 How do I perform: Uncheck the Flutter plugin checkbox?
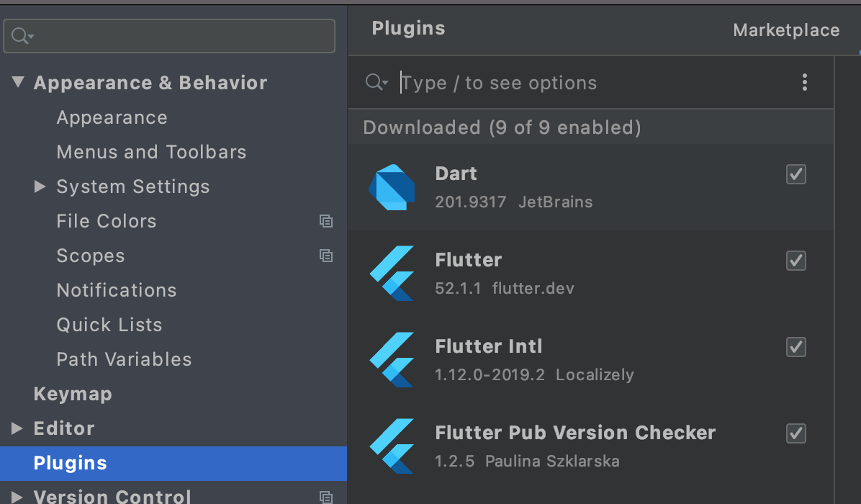point(795,261)
